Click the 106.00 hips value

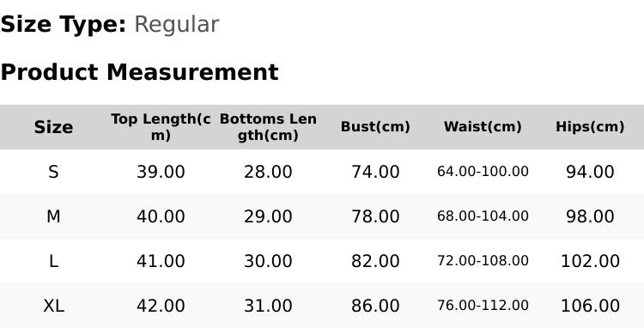(x=590, y=306)
